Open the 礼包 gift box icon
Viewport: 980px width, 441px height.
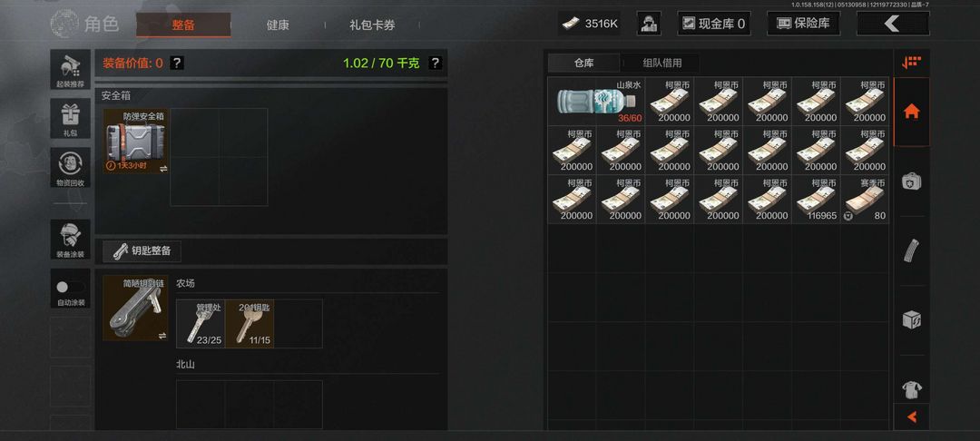pyautogui.click(x=71, y=118)
